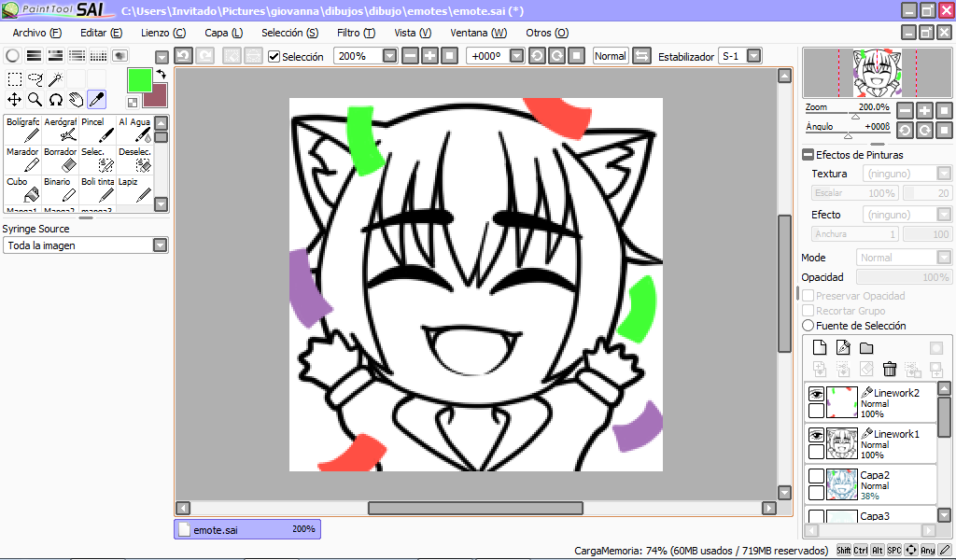Image resolution: width=956 pixels, height=560 pixels.
Task: Open the Syringe Source dropdown
Action: pos(160,245)
